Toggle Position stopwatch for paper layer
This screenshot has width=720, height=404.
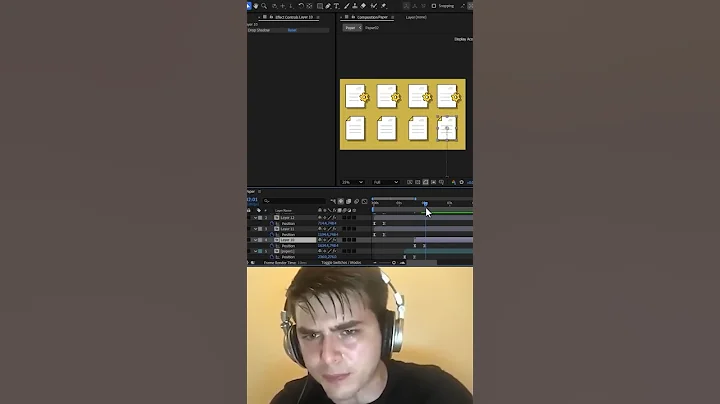pos(272,257)
